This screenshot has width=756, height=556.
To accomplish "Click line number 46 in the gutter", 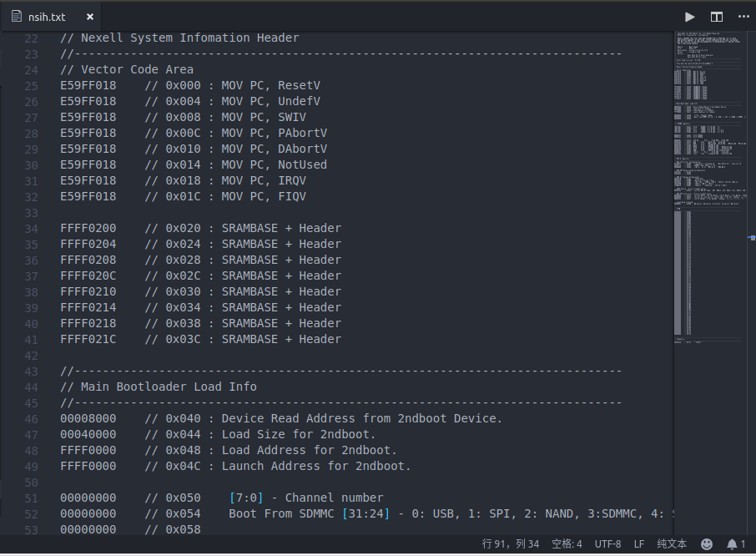I will pos(31,419).
